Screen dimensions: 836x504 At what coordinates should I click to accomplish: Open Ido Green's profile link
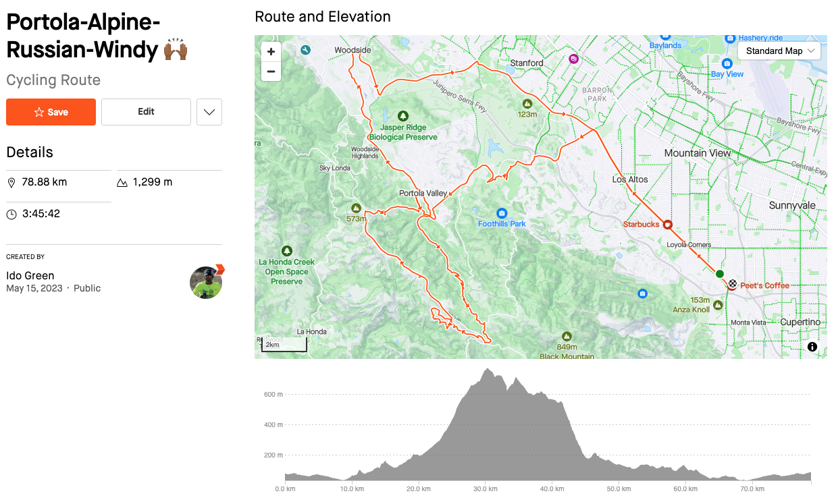coord(30,275)
